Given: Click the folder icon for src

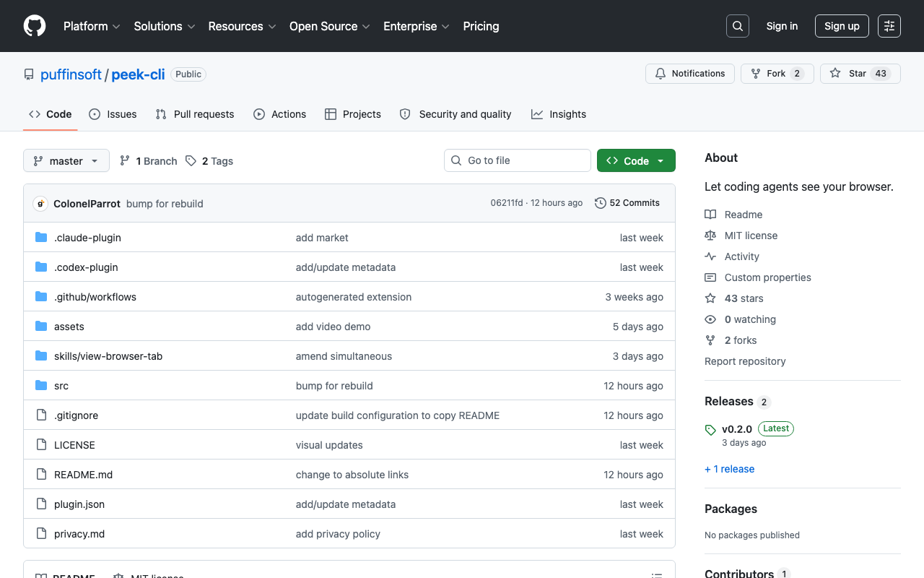Looking at the screenshot, I should click(x=41, y=386).
